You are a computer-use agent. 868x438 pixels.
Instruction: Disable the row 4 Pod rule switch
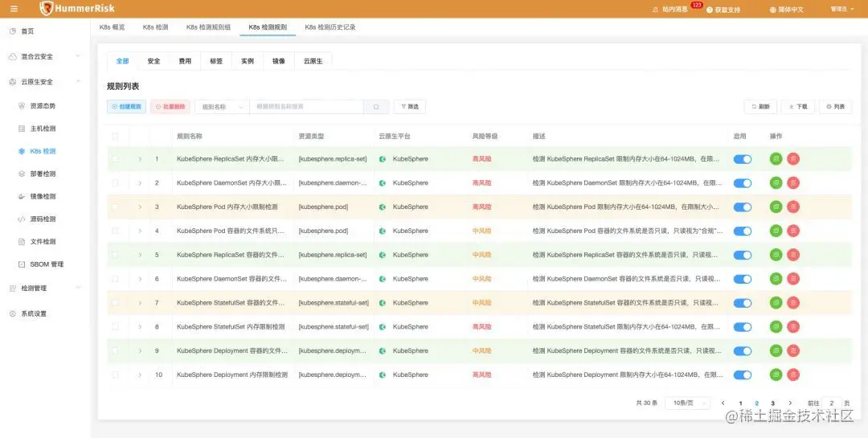[743, 231]
